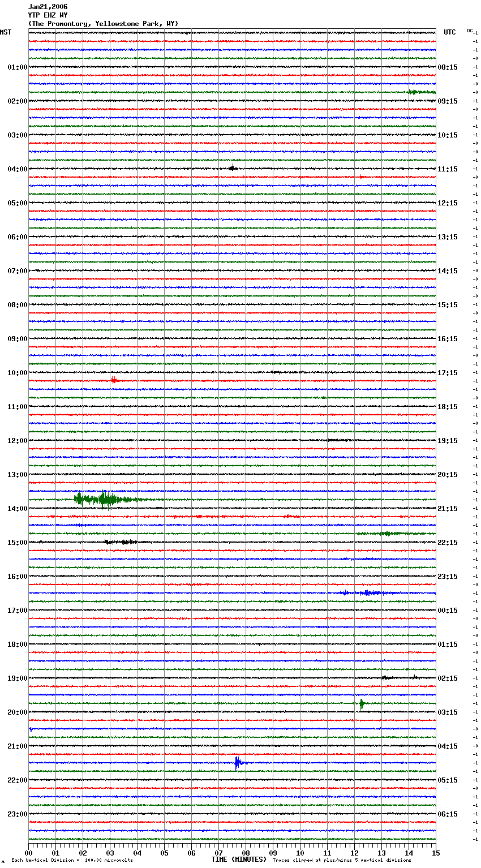Click the red burst on 10:15 trace
The image size is (481, 868).
pos(114,380)
